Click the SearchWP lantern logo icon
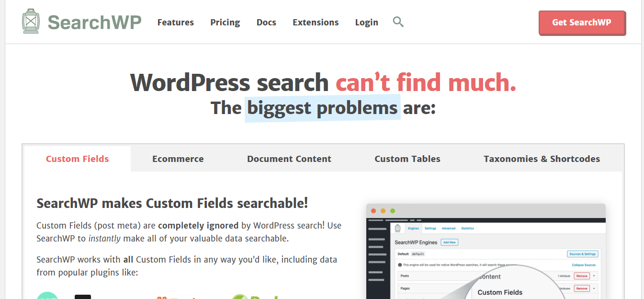This screenshot has width=644, height=299. pos(31,22)
